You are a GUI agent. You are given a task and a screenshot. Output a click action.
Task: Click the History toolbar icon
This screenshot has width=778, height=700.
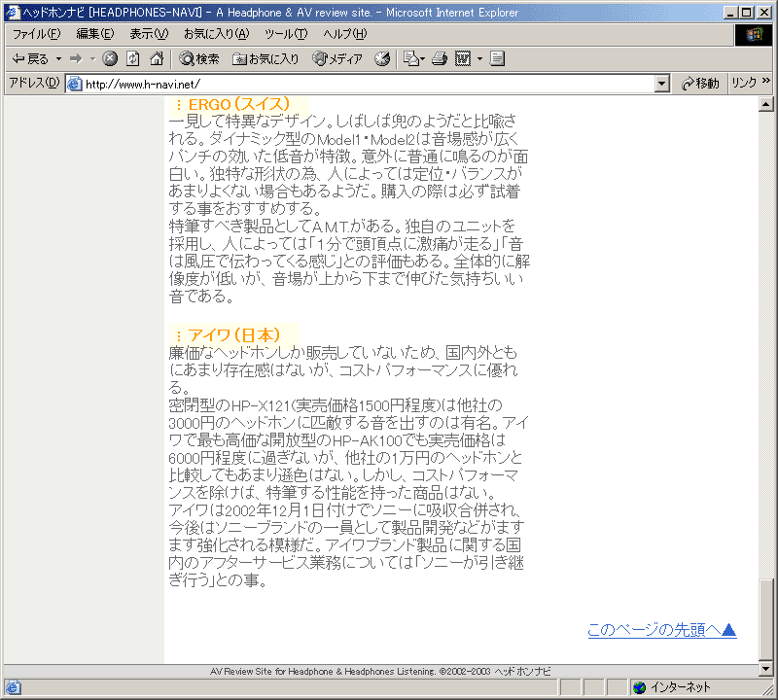click(382, 59)
